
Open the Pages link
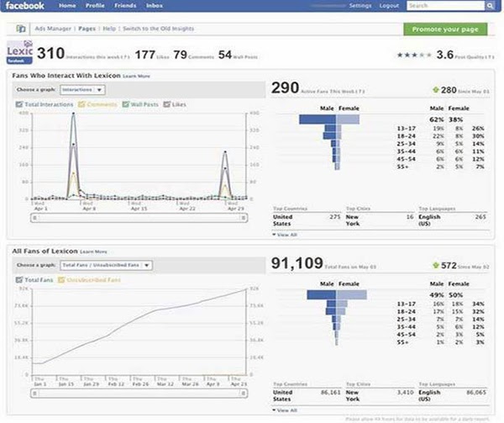(87, 29)
